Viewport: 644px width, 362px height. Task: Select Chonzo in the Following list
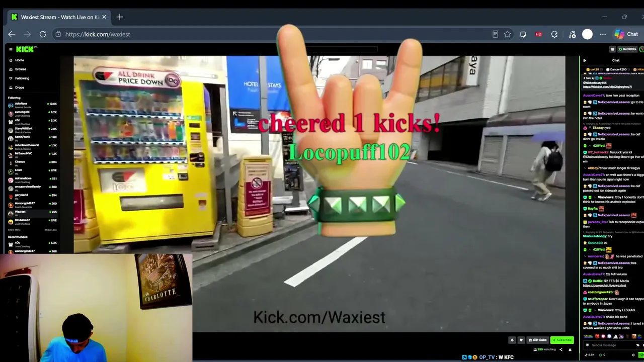(32, 162)
